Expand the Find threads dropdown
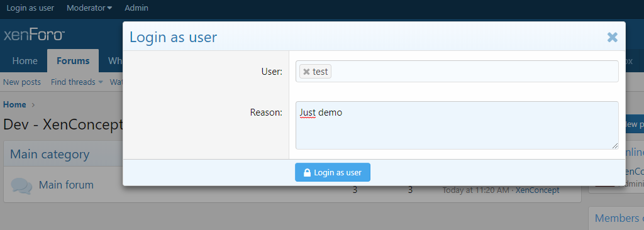This screenshot has width=644, height=230. tap(77, 82)
